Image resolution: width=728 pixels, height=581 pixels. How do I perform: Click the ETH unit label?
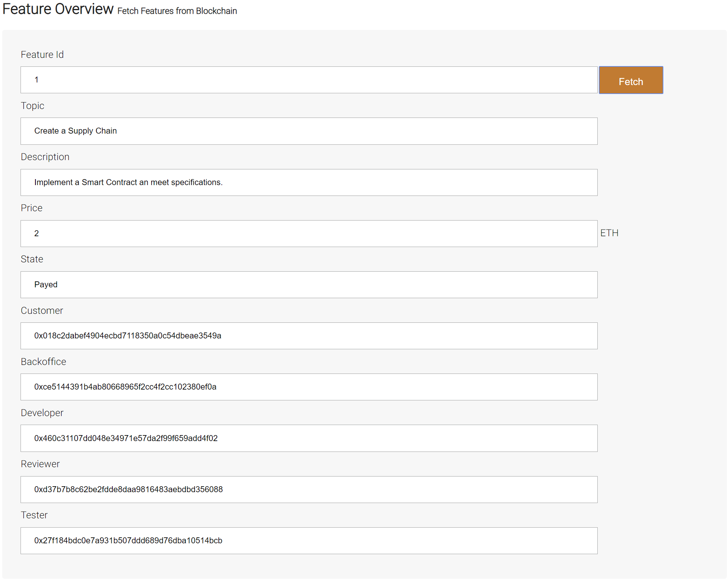click(x=609, y=233)
